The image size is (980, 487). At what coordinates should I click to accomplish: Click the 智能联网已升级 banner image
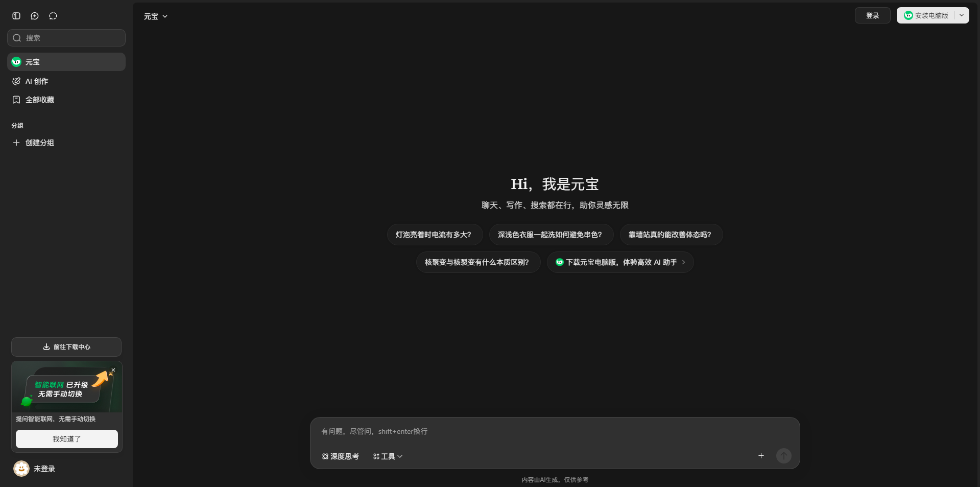[x=67, y=387]
